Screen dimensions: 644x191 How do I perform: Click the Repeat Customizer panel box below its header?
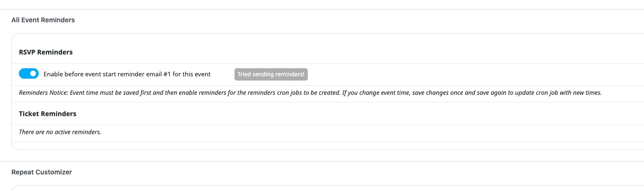[328, 188]
